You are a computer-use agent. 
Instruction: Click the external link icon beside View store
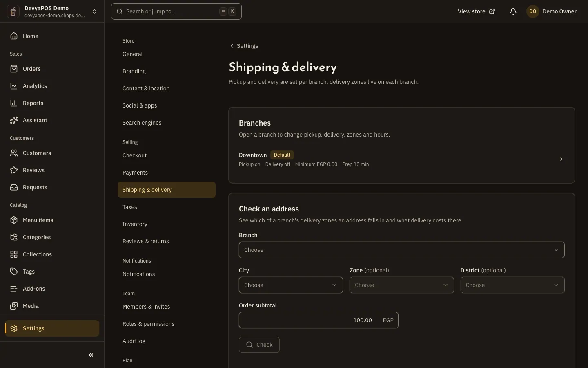pos(492,11)
